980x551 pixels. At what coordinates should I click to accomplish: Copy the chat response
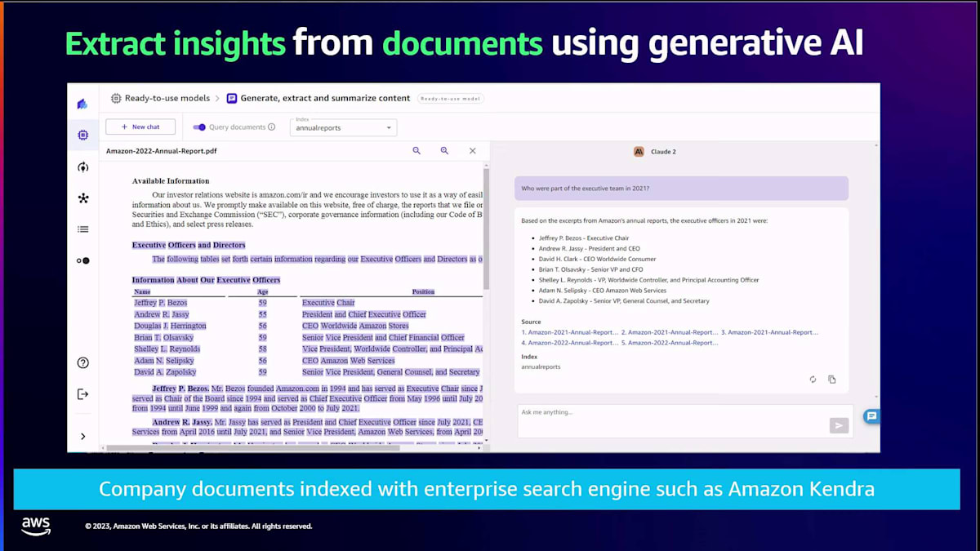[x=832, y=380]
